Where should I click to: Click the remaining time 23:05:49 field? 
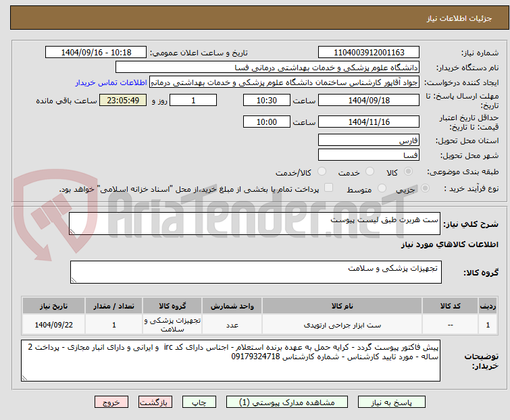pyautogui.click(x=123, y=100)
